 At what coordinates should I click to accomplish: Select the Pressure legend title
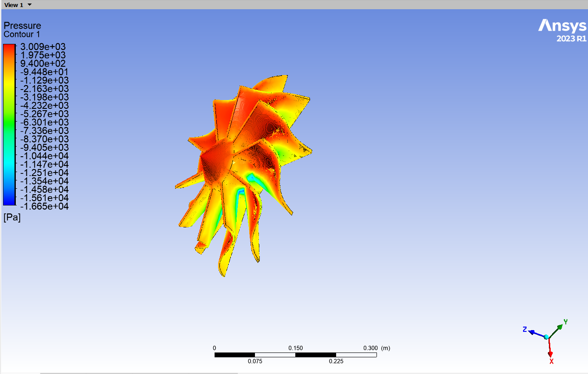(x=22, y=25)
